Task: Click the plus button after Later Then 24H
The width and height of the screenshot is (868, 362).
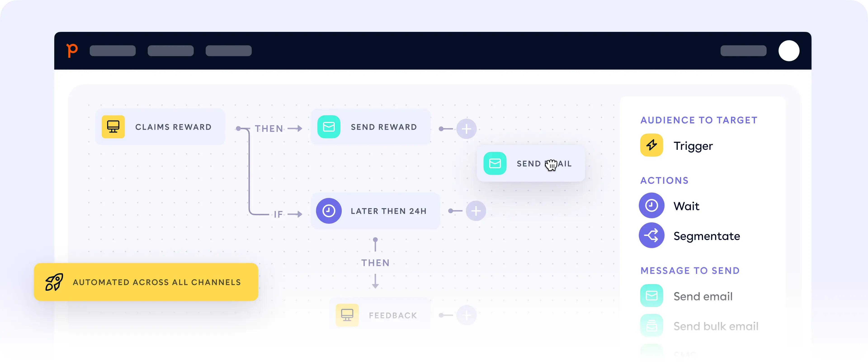Action: click(474, 211)
